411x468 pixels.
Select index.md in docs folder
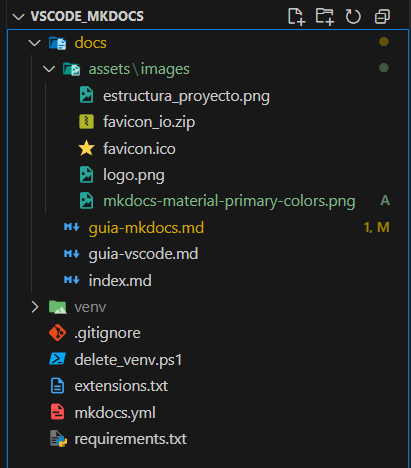(x=208, y=280)
